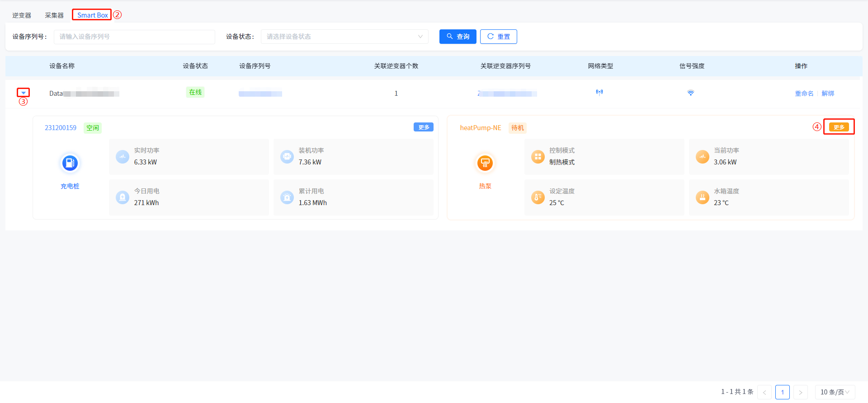The image size is (868, 403).
Task: Collapse the Data device row
Action: [x=24, y=93]
